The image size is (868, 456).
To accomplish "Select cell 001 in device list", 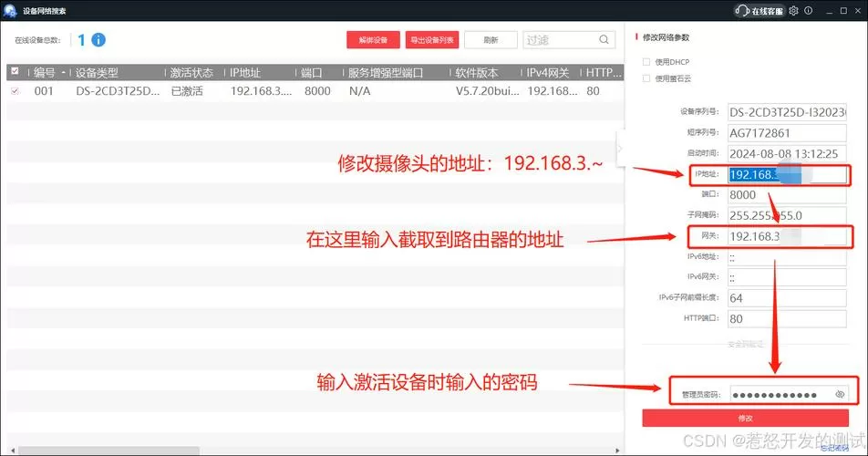I will point(44,91).
